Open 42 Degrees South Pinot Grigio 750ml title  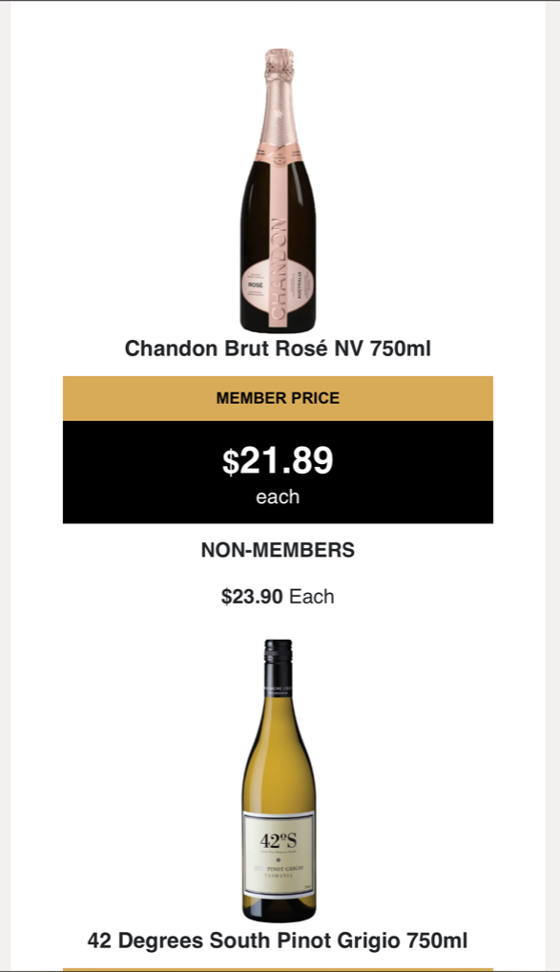[278, 940]
